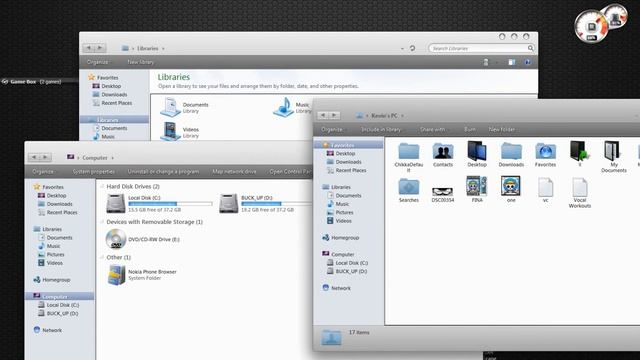Select the FINA image file
640x360 pixels.
pos(477,186)
